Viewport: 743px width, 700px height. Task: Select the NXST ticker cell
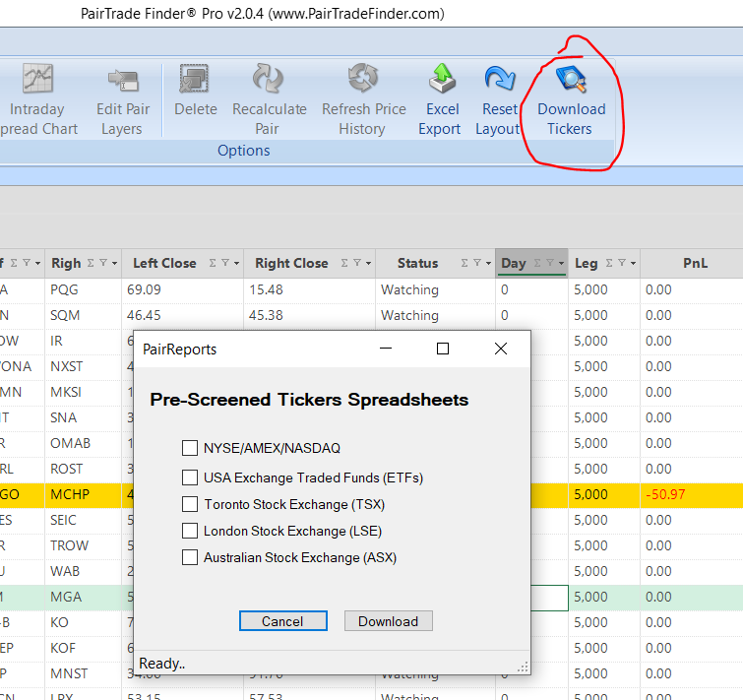83,366
